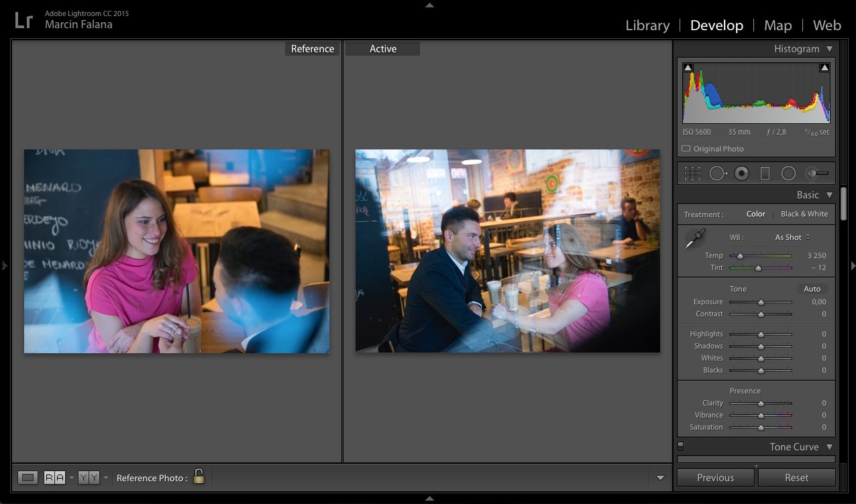Collapse the Histogram panel
Viewport: 856px width, 504px height.
pos(829,49)
